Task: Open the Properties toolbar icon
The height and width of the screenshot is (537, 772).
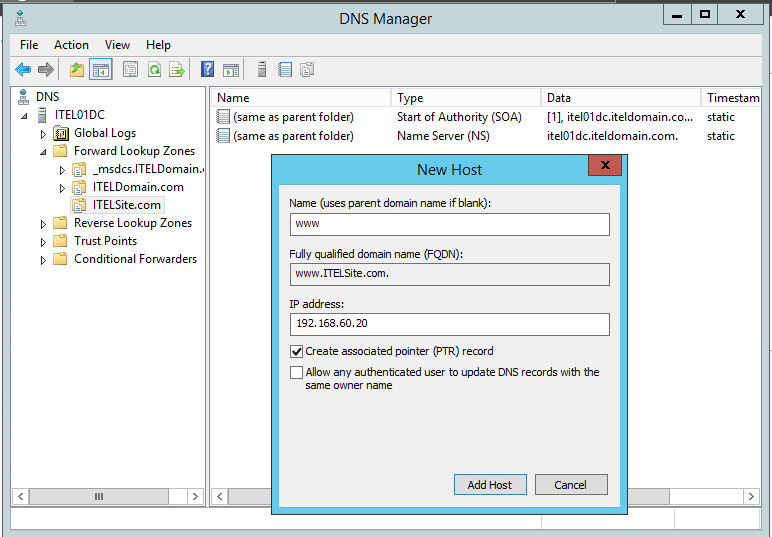Action: (x=130, y=70)
